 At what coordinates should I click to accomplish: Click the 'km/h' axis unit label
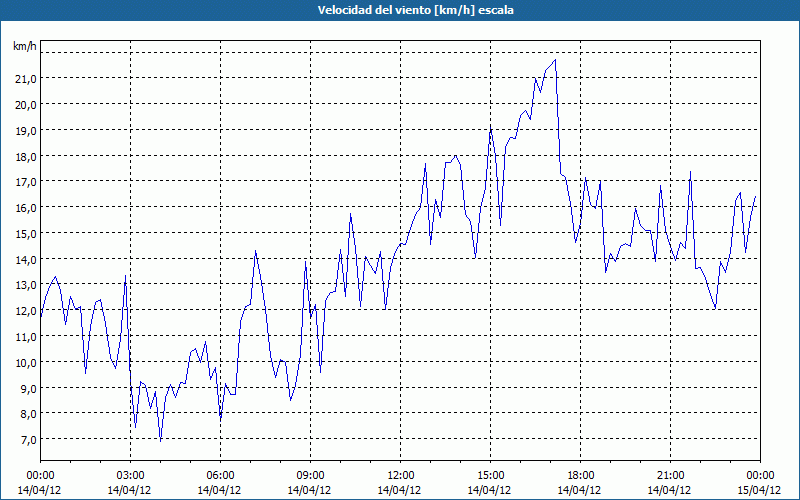pyautogui.click(x=25, y=46)
